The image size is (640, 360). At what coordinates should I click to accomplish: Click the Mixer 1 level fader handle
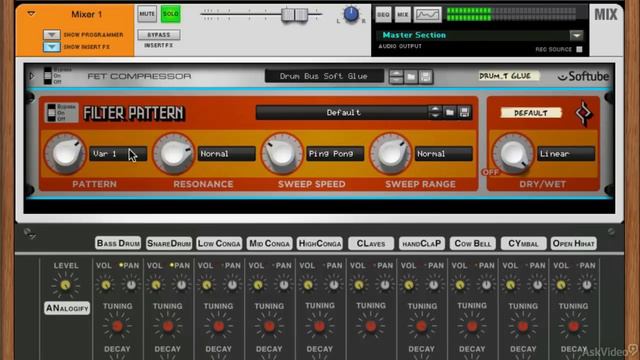(295, 15)
